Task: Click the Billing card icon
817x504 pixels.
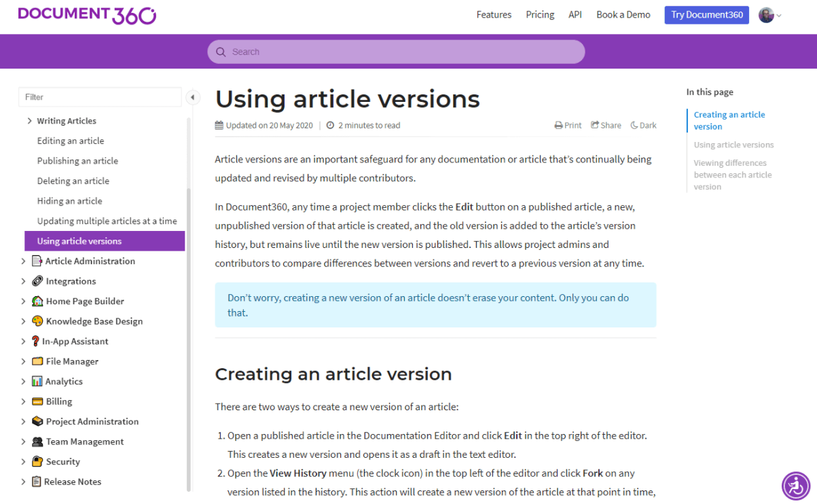Action: pyautogui.click(x=37, y=401)
